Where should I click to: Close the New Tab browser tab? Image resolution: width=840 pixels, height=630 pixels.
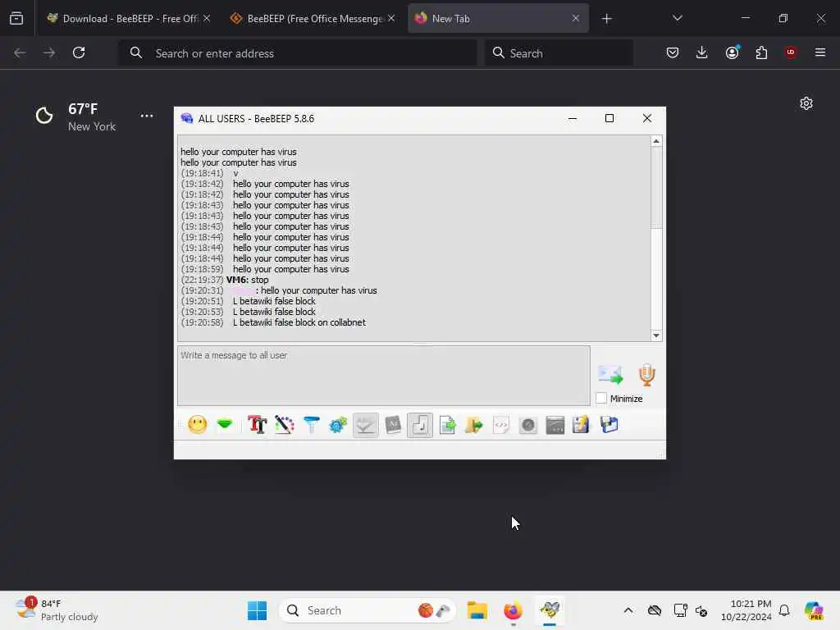576,18
